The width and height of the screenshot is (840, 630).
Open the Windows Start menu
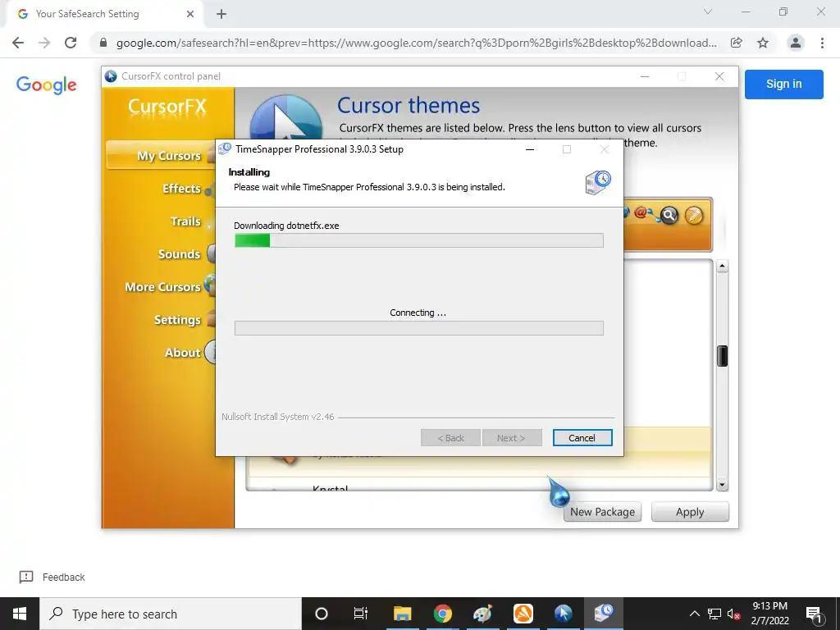(20, 614)
